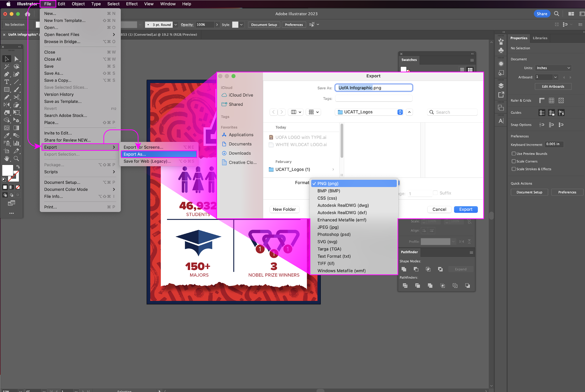Click Export As... in submenu
Screen dimensions: 585x392
[x=135, y=154]
